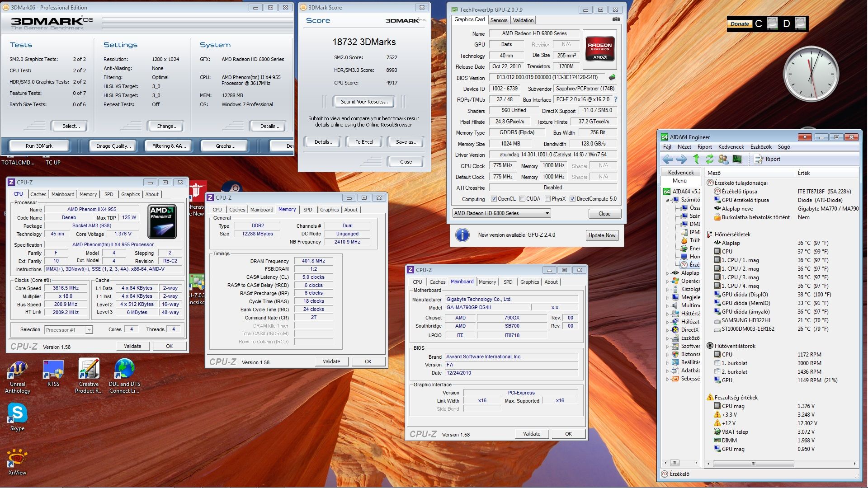Expand the Alaplap tree node in AIDA64

tap(667, 273)
